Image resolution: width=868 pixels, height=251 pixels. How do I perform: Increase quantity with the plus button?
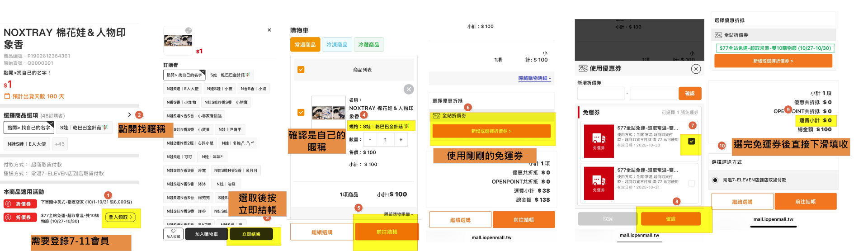pyautogui.click(x=401, y=140)
